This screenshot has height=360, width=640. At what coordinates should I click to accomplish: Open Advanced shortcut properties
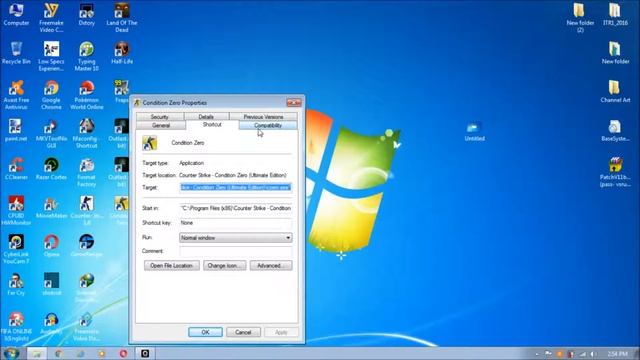[x=271, y=265]
